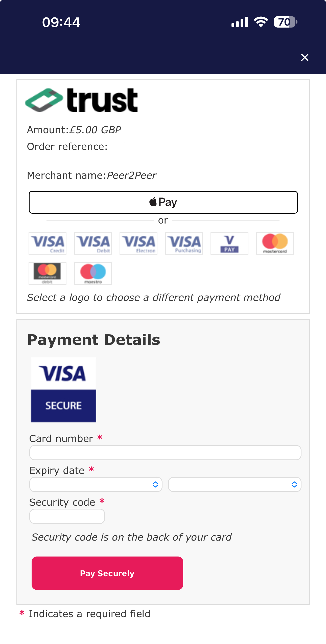Open the expiry month dropdown
This screenshot has width=326, height=644.
coord(96,484)
